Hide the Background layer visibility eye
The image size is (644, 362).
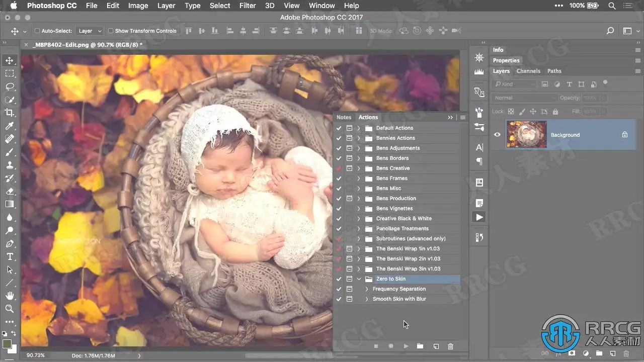click(497, 135)
